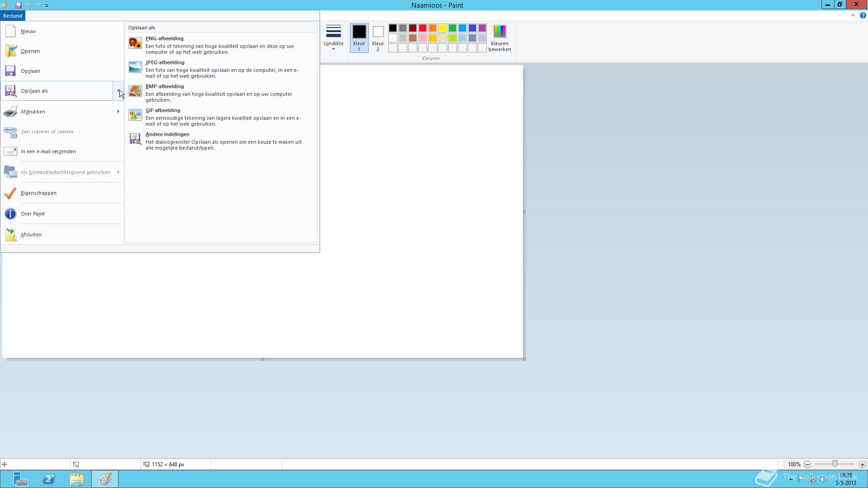868x488 pixels.
Task: Click the taskbar clock showing 3-5-2013
Action: (x=845, y=479)
